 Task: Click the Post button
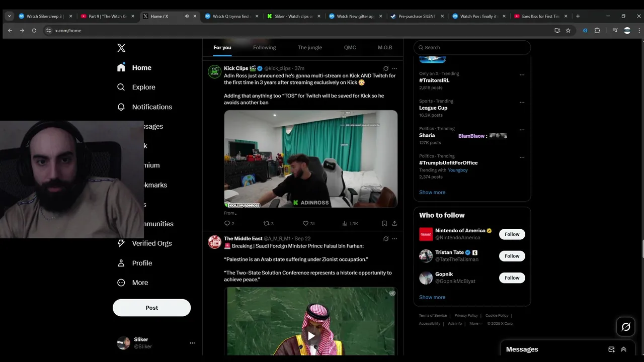click(x=151, y=308)
